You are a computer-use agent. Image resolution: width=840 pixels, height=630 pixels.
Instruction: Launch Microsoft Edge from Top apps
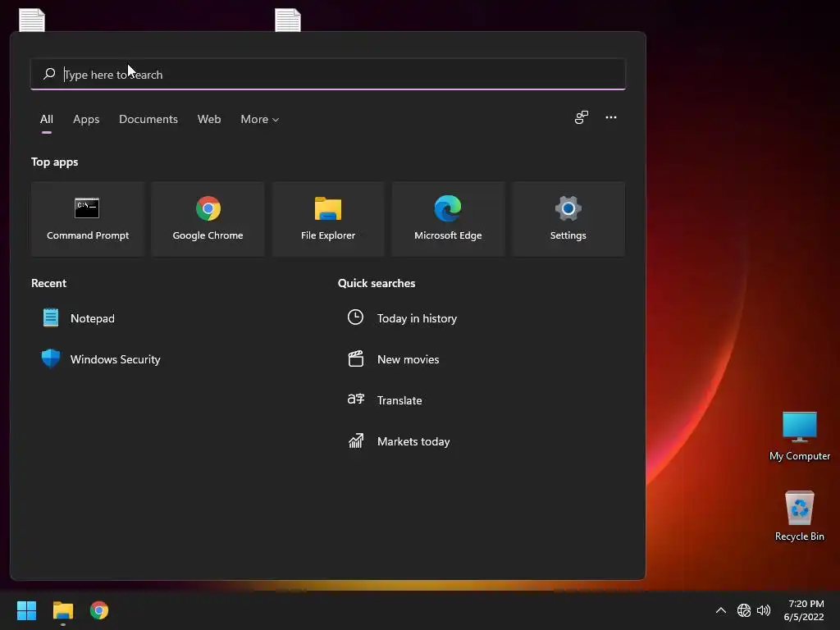[448, 218]
